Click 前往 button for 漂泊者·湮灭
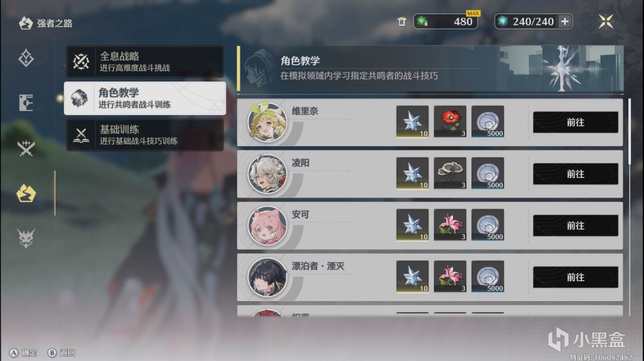Image resolution: width=644 pixels, height=361 pixels. (576, 277)
